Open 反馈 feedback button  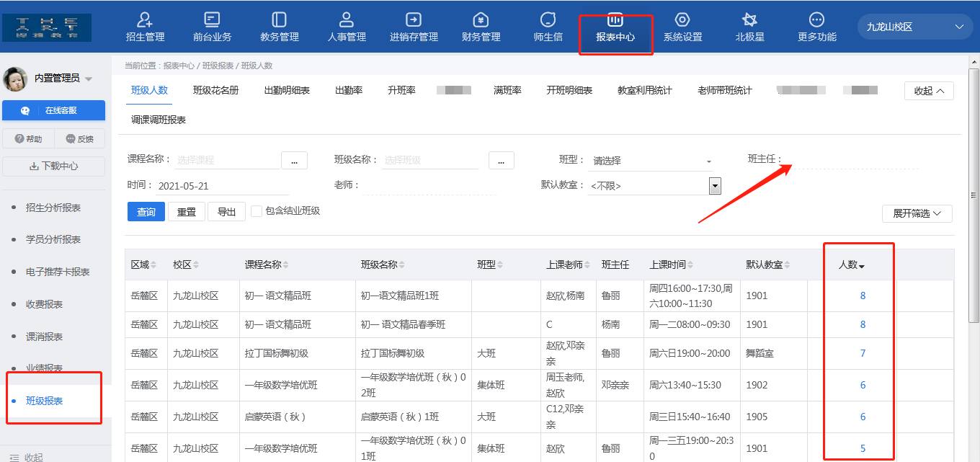point(79,139)
